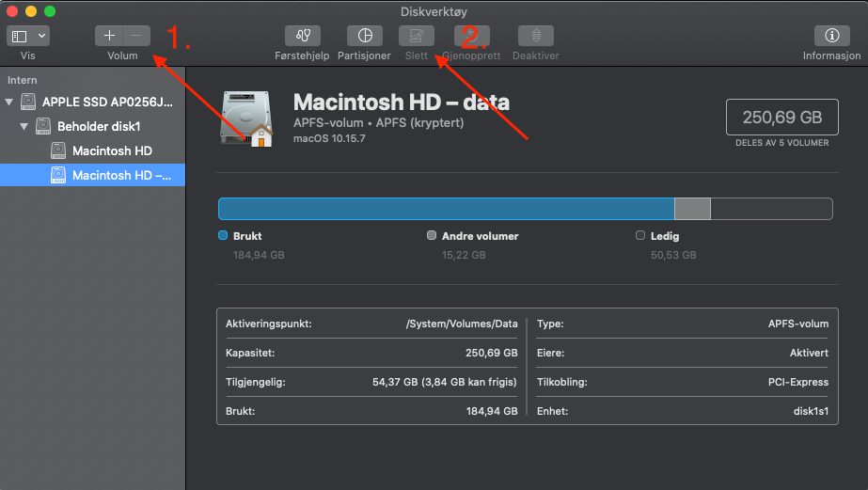Screen dimensions: 868x490
Task: Click the Gjenopprett restore toolbar icon
Action: pyautogui.click(x=472, y=36)
